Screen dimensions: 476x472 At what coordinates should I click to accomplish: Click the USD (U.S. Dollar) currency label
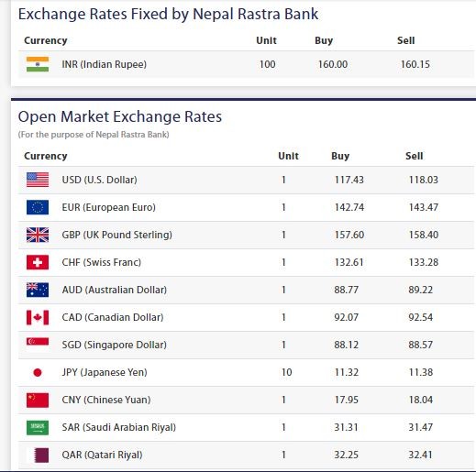[x=99, y=180]
